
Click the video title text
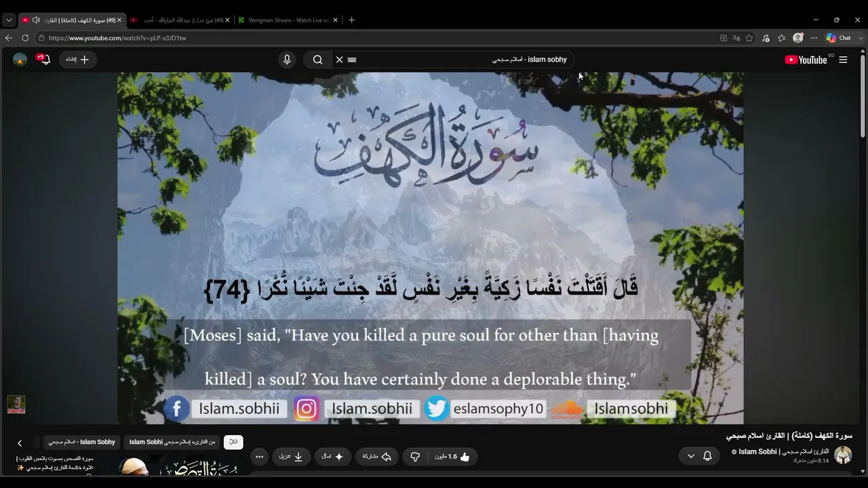coord(789,436)
